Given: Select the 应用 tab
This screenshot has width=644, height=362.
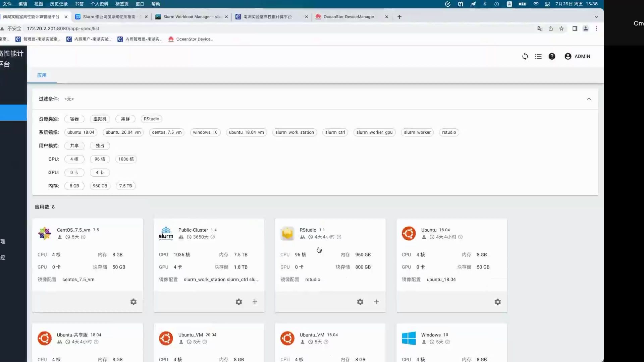Looking at the screenshot, I should coord(42,75).
